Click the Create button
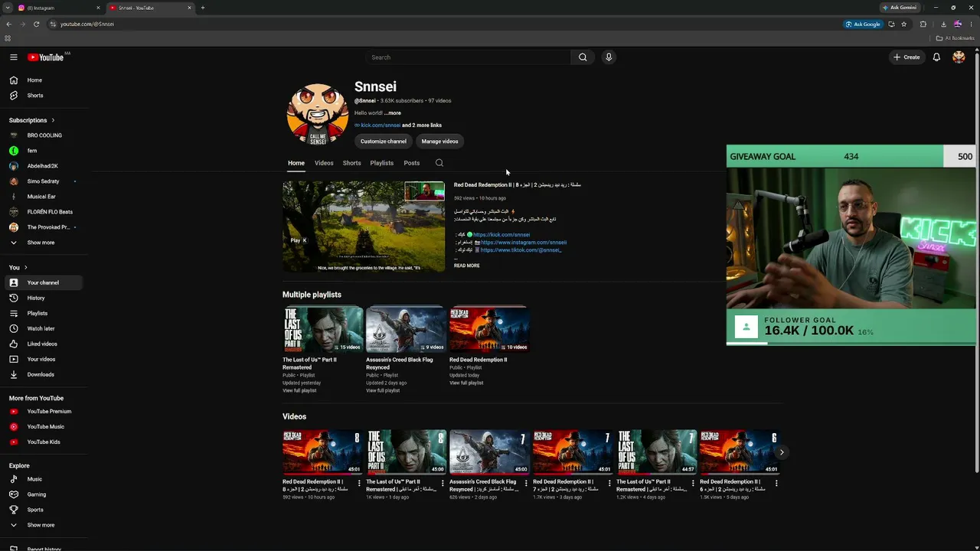The width and height of the screenshot is (980, 551). (906, 57)
